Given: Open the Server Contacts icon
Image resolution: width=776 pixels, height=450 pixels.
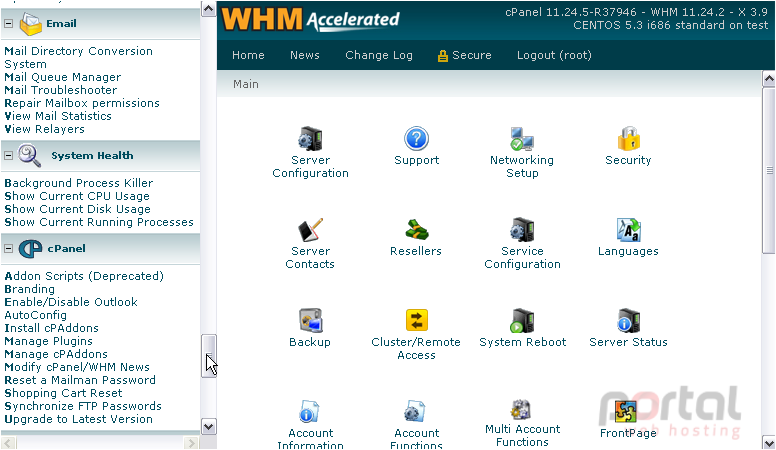Looking at the screenshot, I should point(310,230).
